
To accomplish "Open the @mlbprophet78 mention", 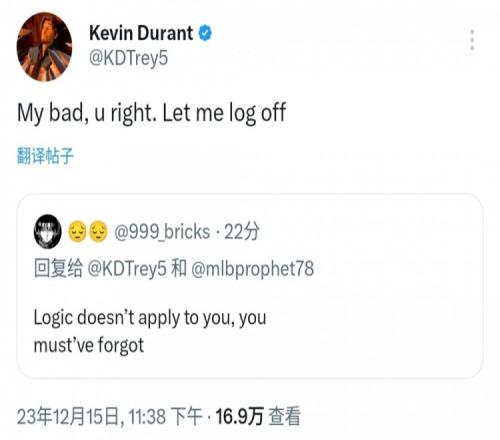I will pyautogui.click(x=252, y=269).
